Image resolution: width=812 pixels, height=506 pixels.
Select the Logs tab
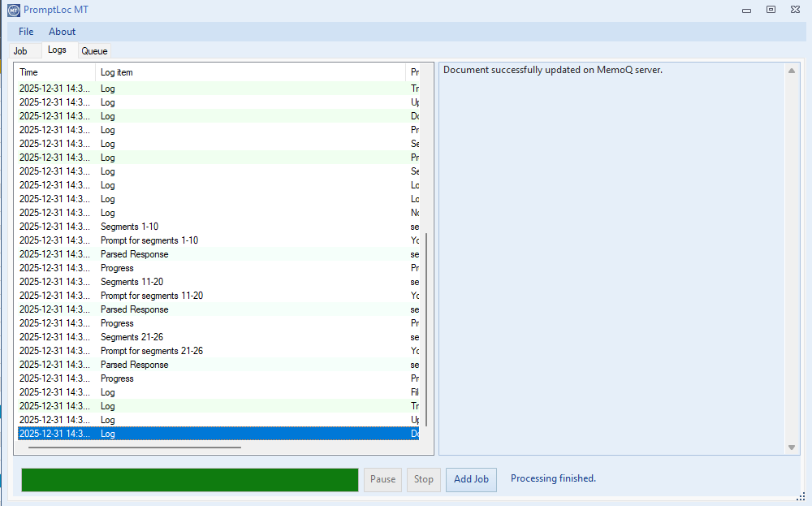click(57, 50)
